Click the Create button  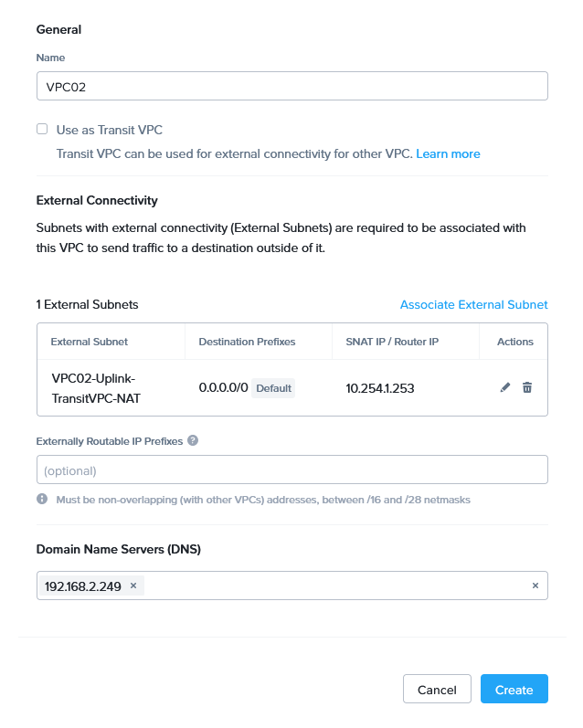tap(514, 690)
